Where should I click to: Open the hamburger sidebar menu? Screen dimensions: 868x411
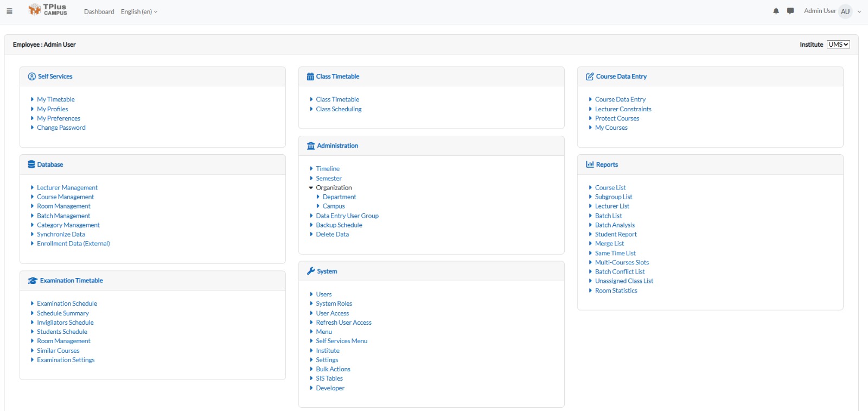[x=9, y=11]
